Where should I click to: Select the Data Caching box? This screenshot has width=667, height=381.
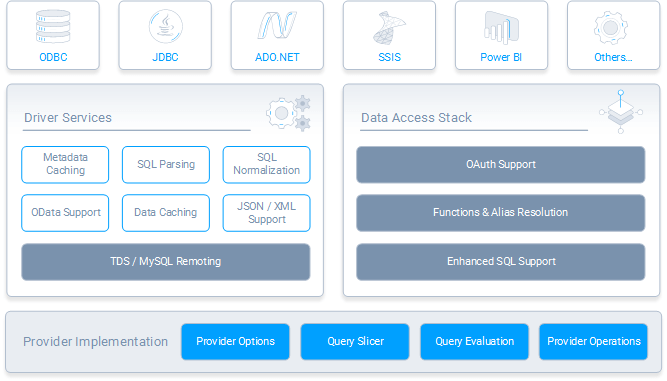[166, 213]
